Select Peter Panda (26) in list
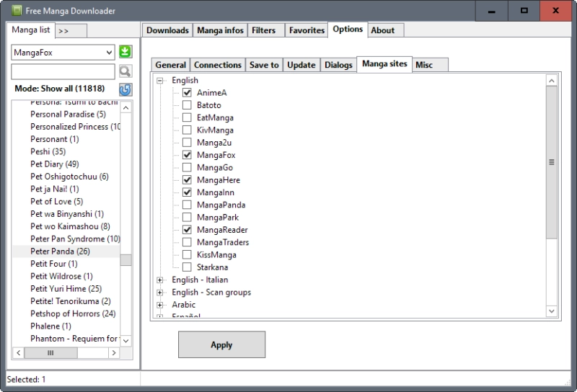Viewport: 577px width, 392px height. point(60,251)
